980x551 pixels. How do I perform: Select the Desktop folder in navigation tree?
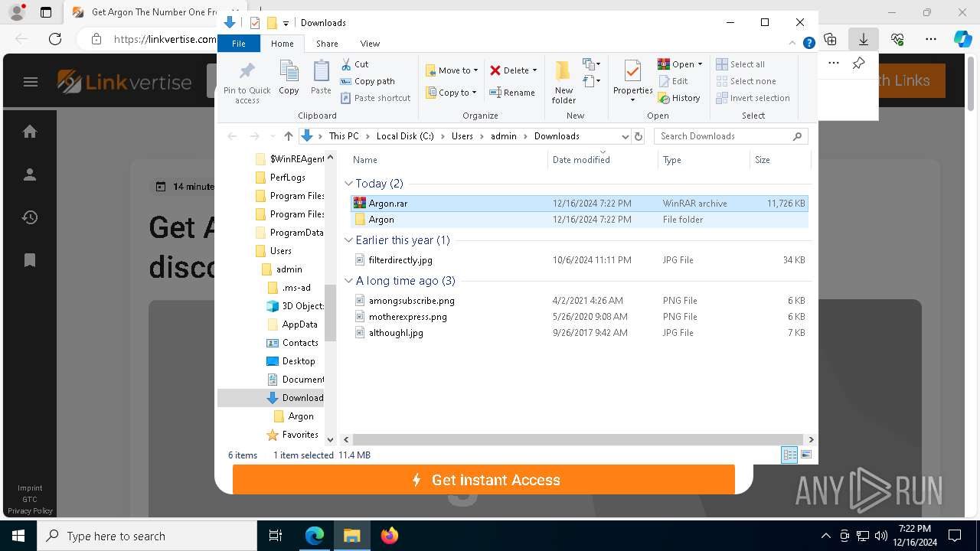click(299, 361)
